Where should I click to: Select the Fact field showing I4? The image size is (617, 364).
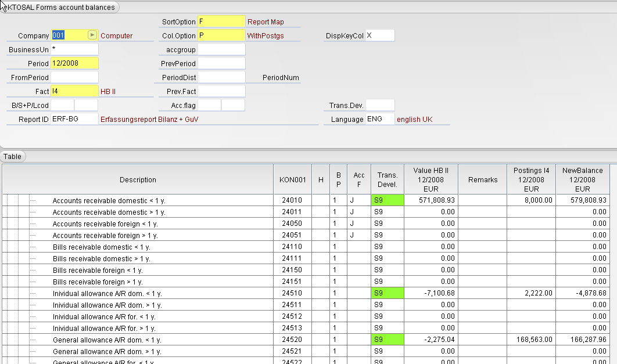(75, 91)
